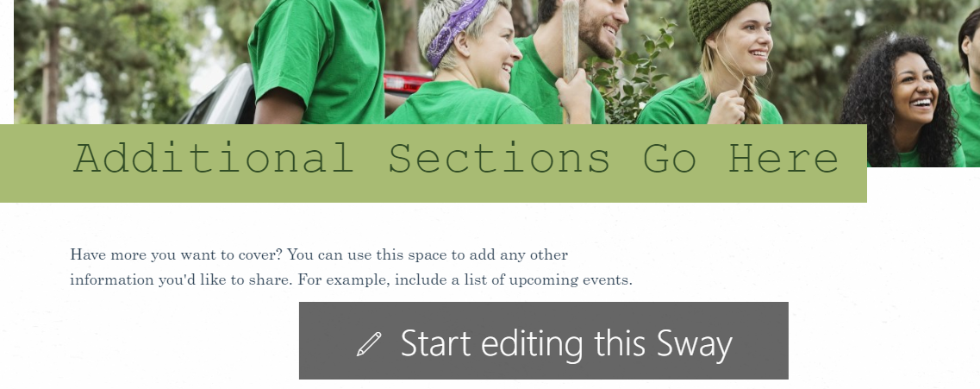Select the woman with purple bandana in photo
Image resolution: width=980 pixels, height=389 pixels.
click(465, 63)
